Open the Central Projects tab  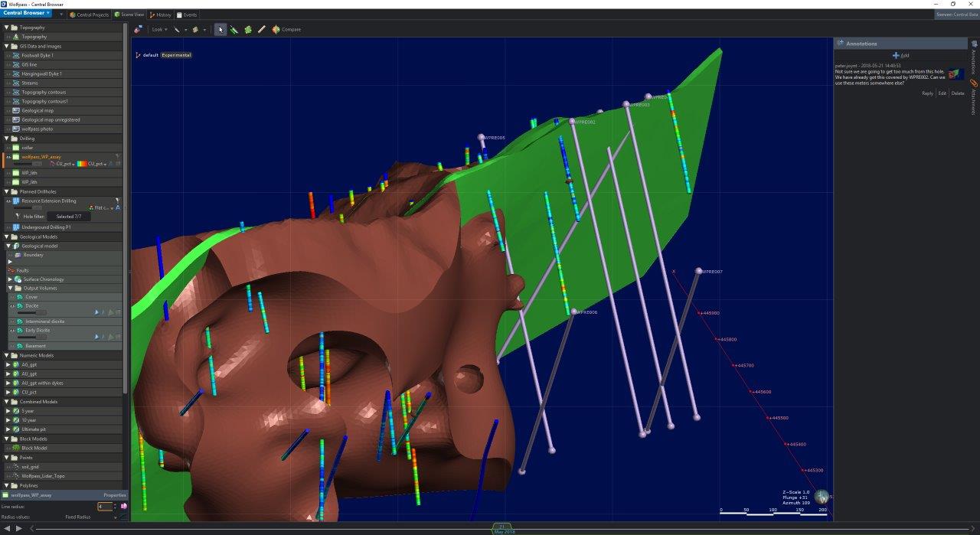89,15
